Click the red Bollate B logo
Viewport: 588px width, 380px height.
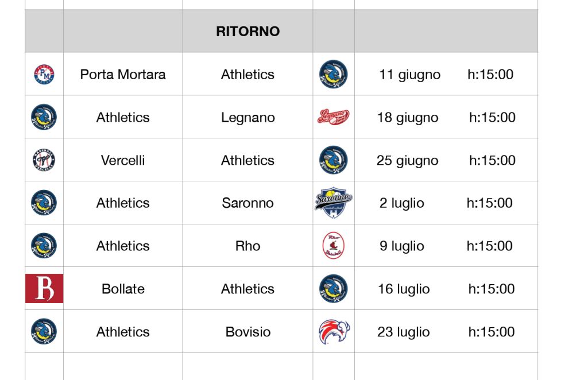[x=44, y=288]
